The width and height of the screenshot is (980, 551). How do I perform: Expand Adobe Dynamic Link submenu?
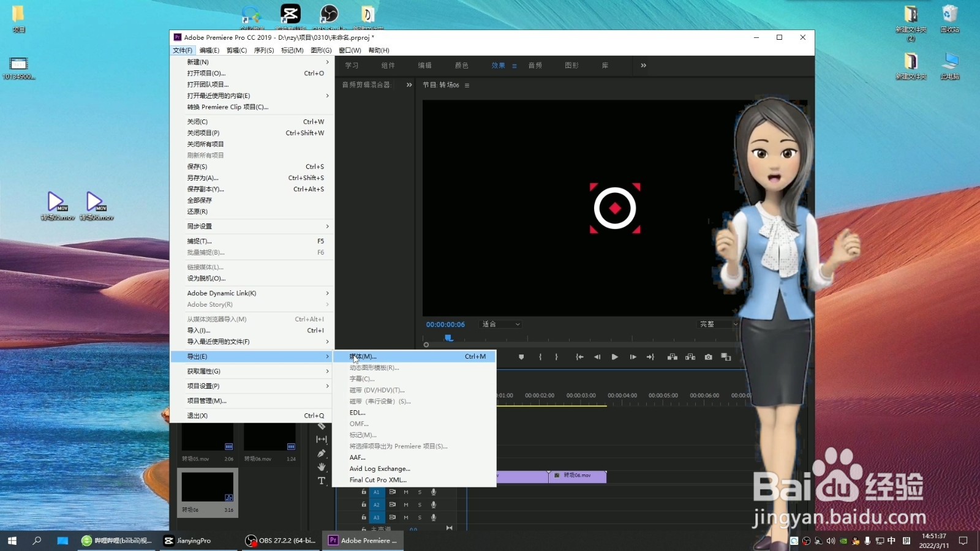[x=252, y=293]
